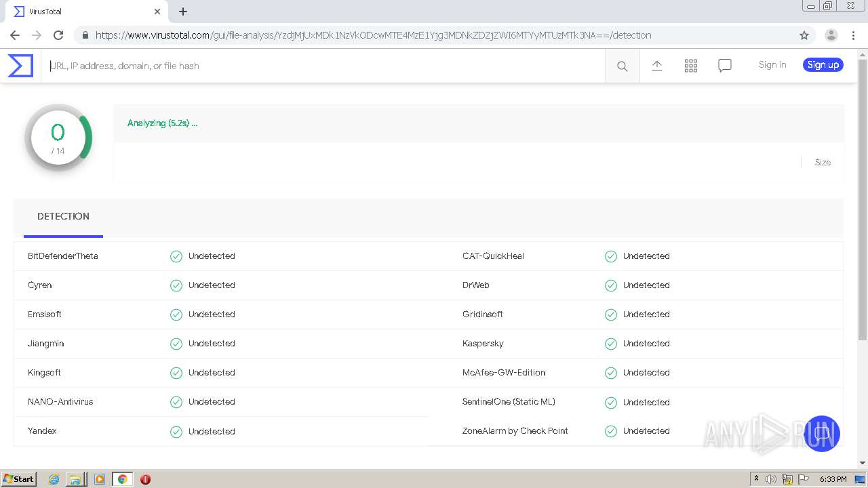Open the apps grid icon
This screenshot has width=868, height=488.
[691, 65]
